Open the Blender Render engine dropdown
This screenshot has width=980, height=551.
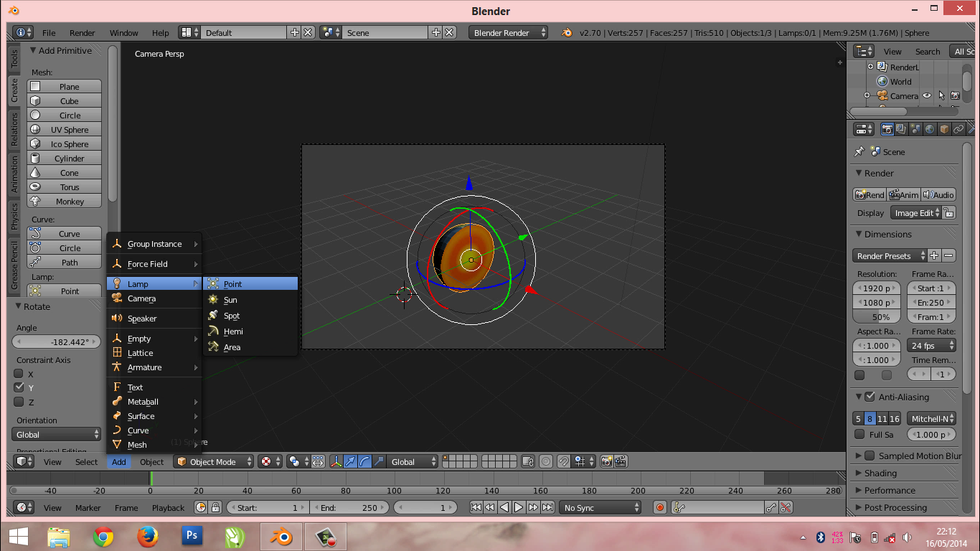509,33
